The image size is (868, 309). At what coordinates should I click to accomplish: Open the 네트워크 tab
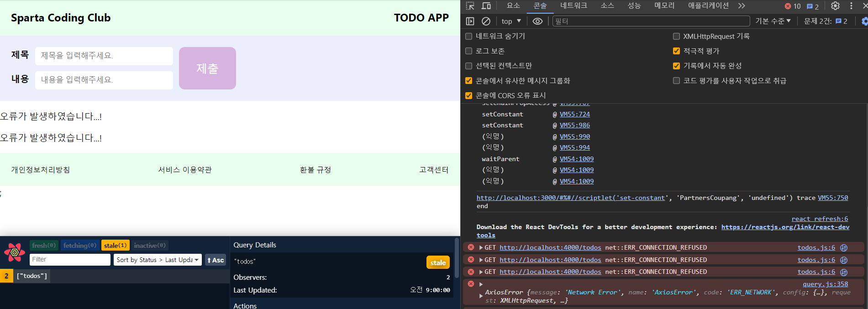[574, 5]
